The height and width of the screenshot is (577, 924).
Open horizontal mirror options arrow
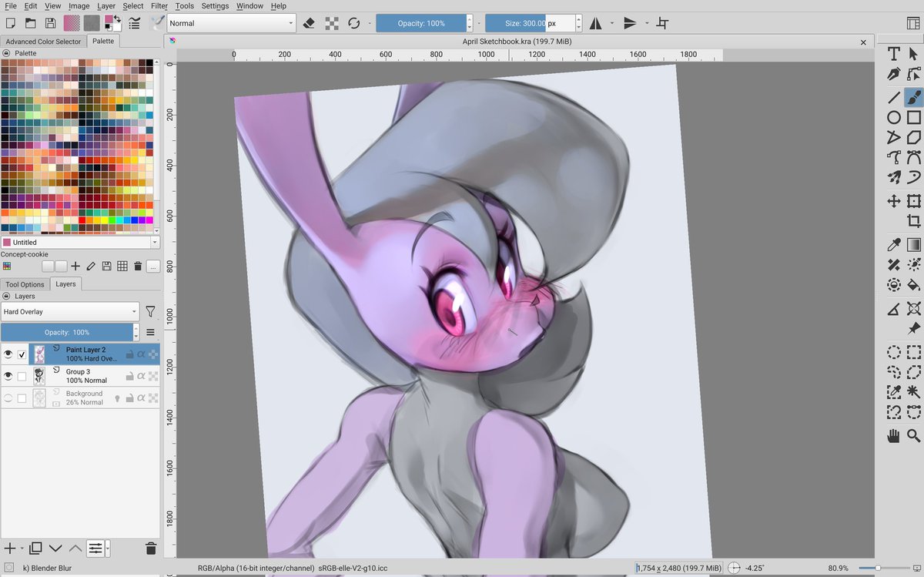click(612, 23)
